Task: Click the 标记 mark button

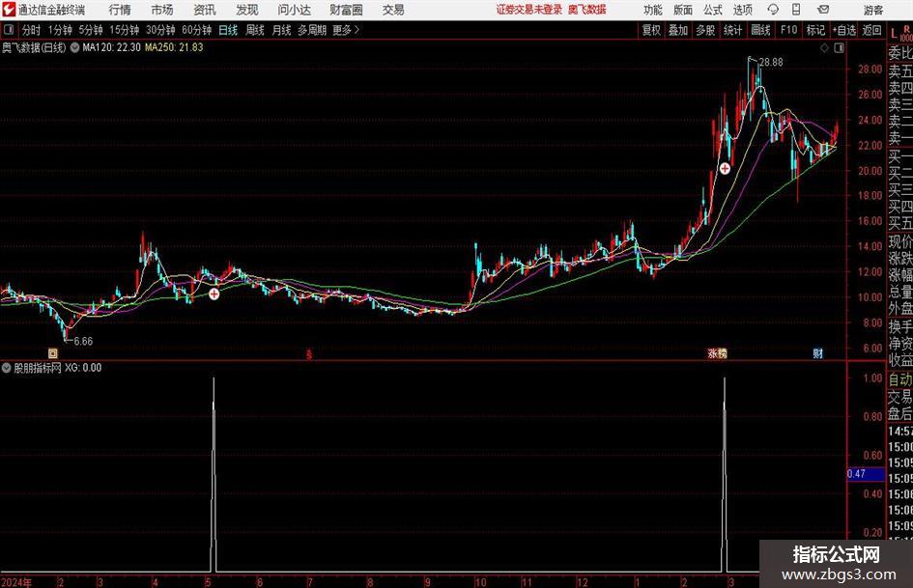Action: [815, 30]
